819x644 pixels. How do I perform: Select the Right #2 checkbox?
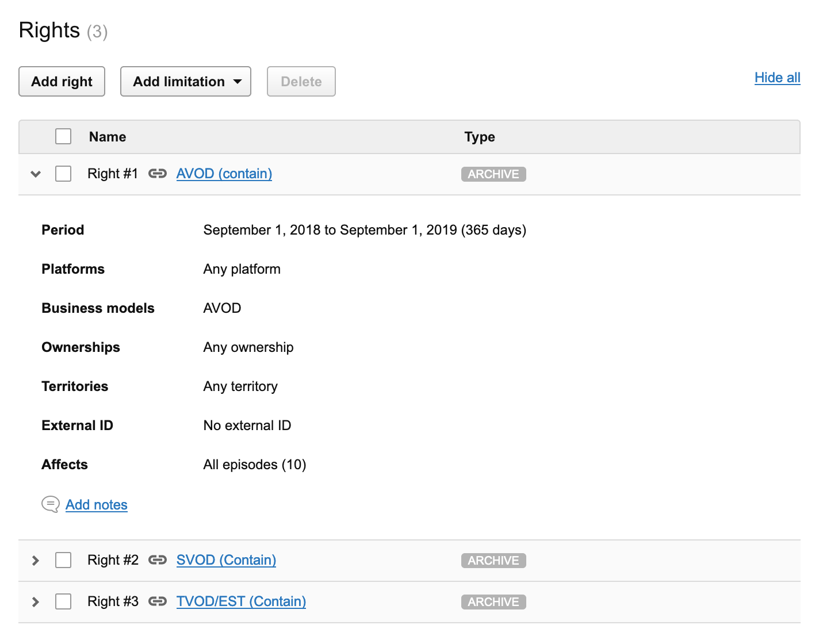[x=63, y=560]
